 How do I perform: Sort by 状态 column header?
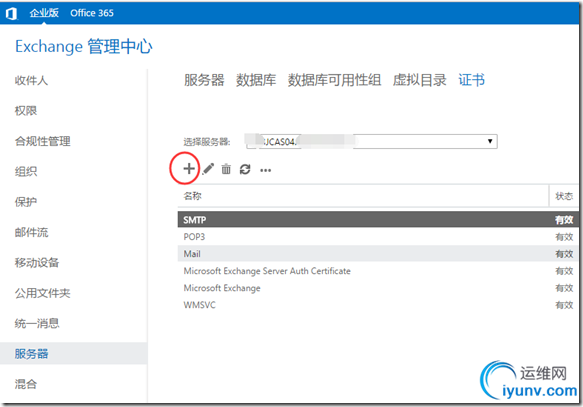pyautogui.click(x=564, y=196)
